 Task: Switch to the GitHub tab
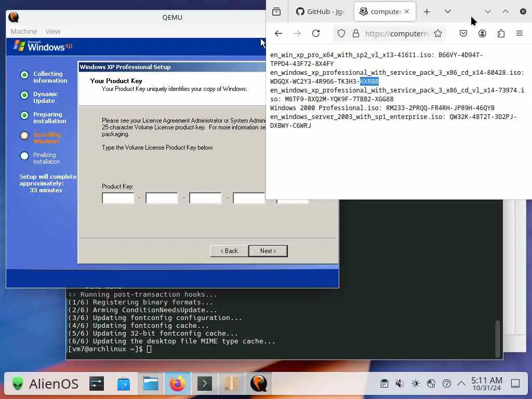[x=320, y=11]
